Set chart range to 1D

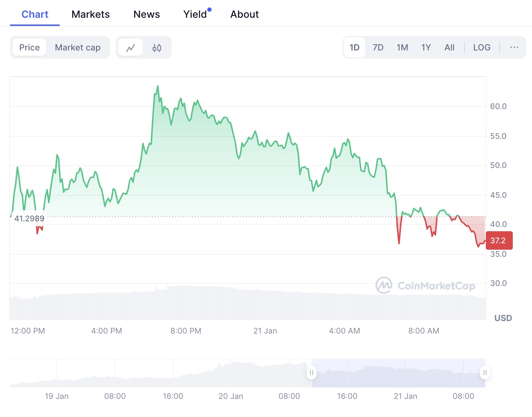click(354, 48)
